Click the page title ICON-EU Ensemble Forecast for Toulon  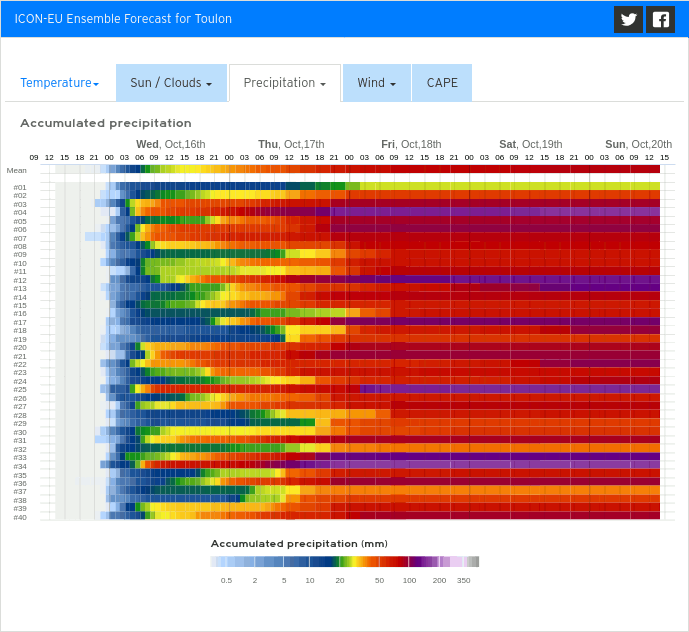(x=123, y=19)
